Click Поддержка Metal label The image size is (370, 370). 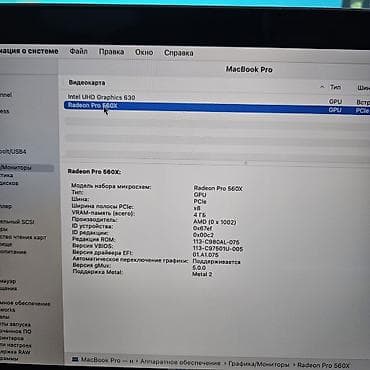pyautogui.click(x=97, y=272)
